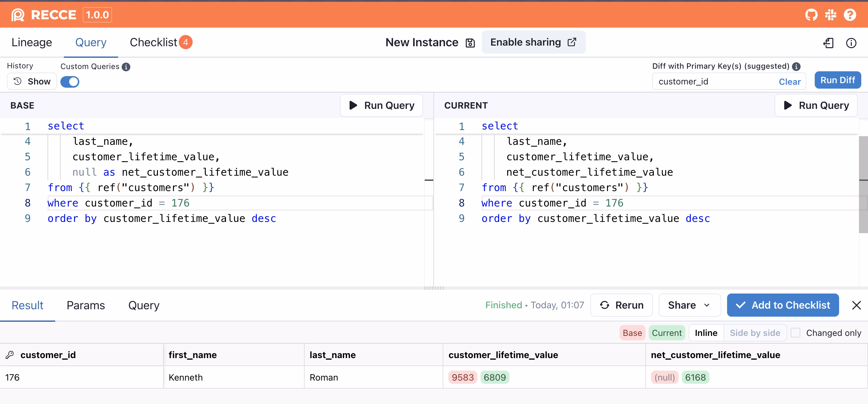Open the Params tab
Image resolution: width=868 pixels, height=404 pixels.
pos(86,305)
